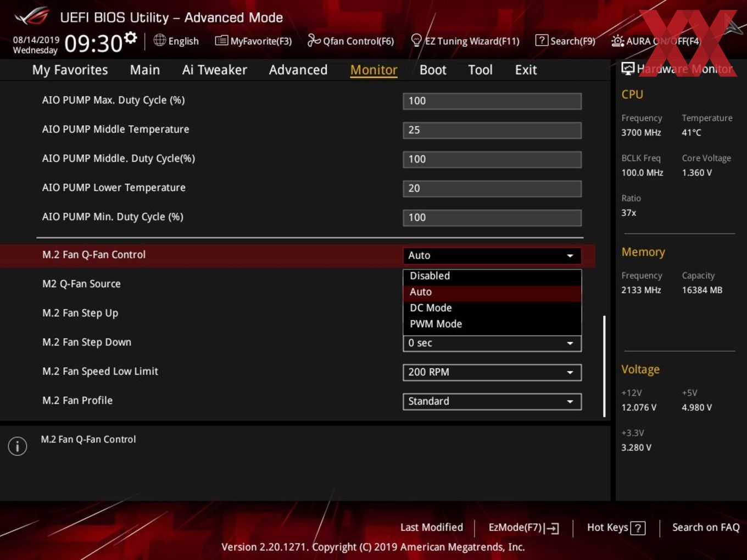The height and width of the screenshot is (560, 747).
Task: Open Search on FAQ link
Action: click(706, 527)
